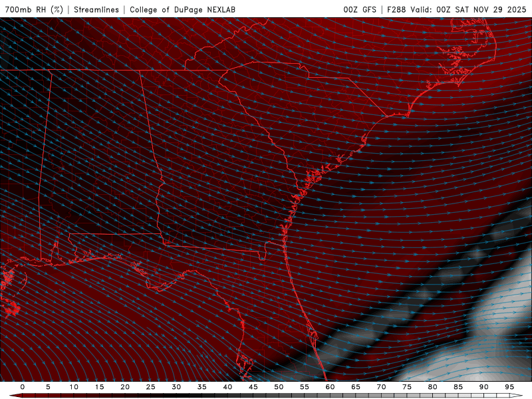Click the "700mb RH (%)" title text
Screen dimensions: 532x399
pyautogui.click(x=34, y=9)
